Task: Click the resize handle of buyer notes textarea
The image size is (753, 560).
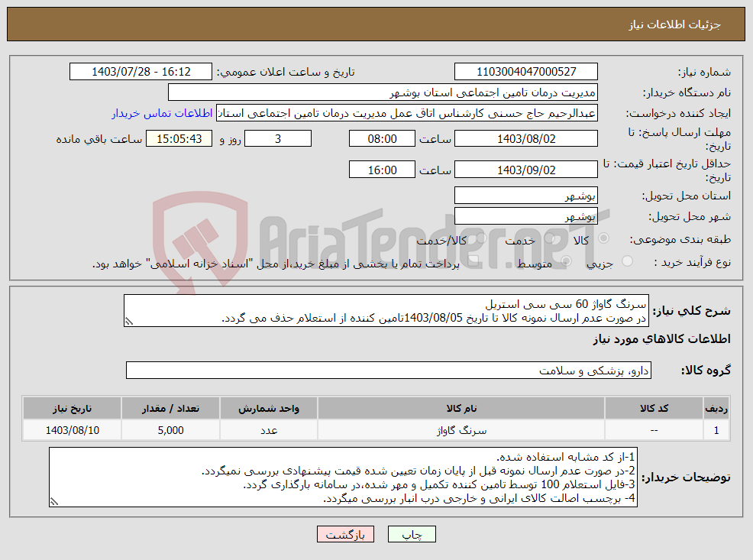Action: (x=53, y=502)
